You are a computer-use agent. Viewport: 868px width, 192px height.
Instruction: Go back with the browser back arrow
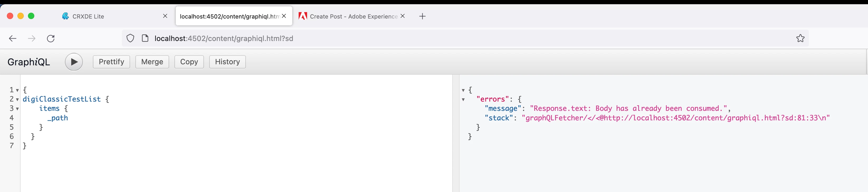[13, 39]
